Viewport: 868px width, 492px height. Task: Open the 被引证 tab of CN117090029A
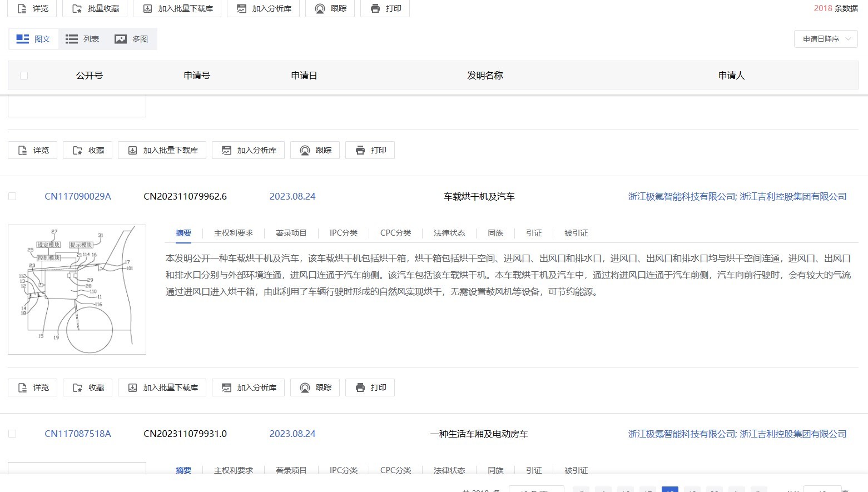576,233
